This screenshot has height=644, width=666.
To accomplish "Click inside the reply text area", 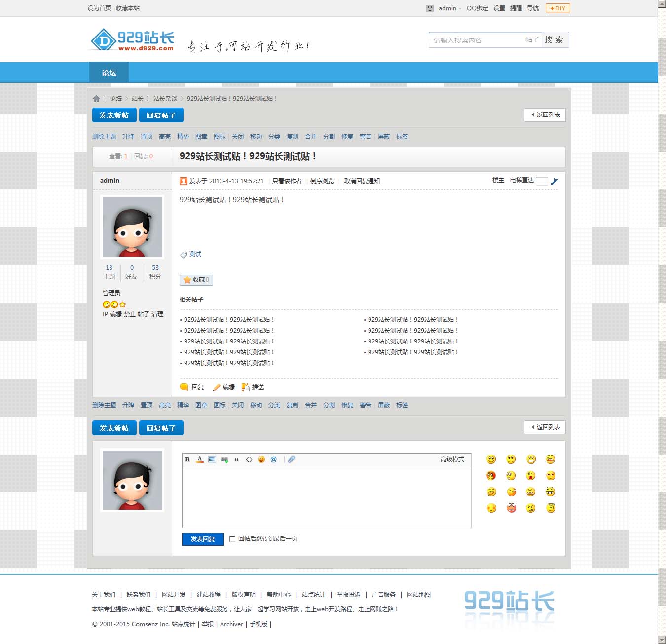I will tap(327, 496).
